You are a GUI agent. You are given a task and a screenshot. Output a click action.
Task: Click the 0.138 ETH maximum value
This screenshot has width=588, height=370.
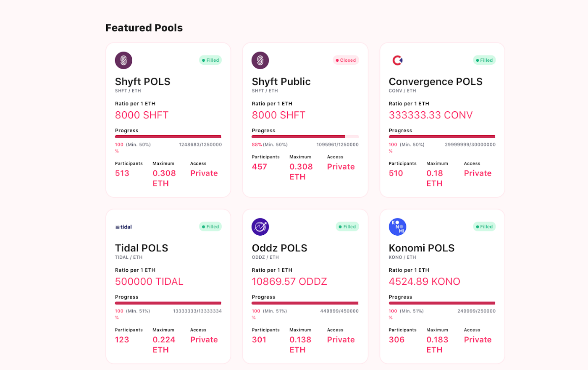[x=301, y=345]
